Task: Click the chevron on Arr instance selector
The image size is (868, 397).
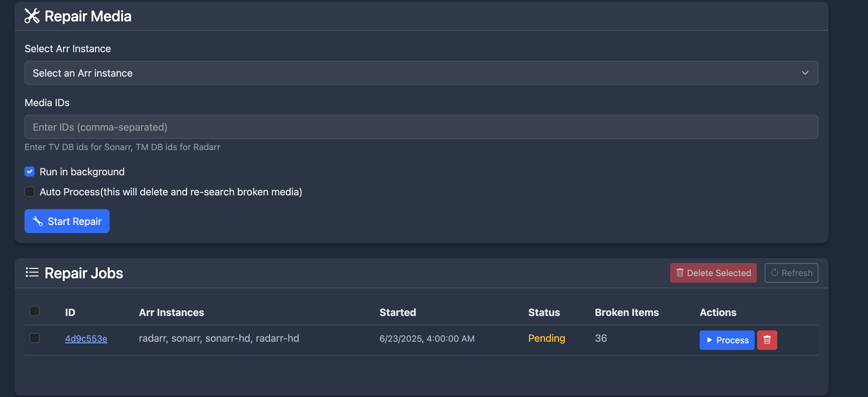Action: 805,73
